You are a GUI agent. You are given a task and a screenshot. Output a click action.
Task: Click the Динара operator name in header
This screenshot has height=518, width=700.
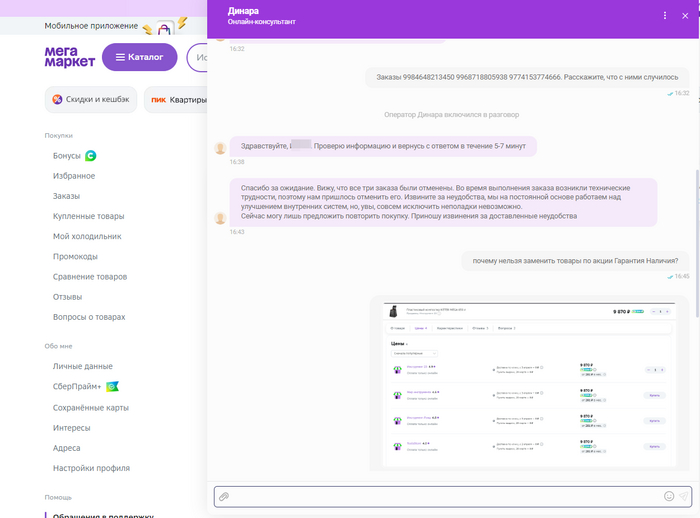pyautogui.click(x=243, y=11)
